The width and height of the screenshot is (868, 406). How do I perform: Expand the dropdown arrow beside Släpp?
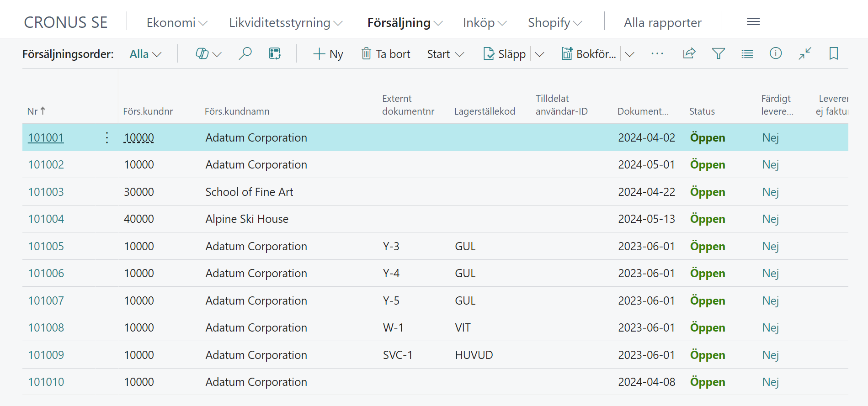[x=540, y=54]
